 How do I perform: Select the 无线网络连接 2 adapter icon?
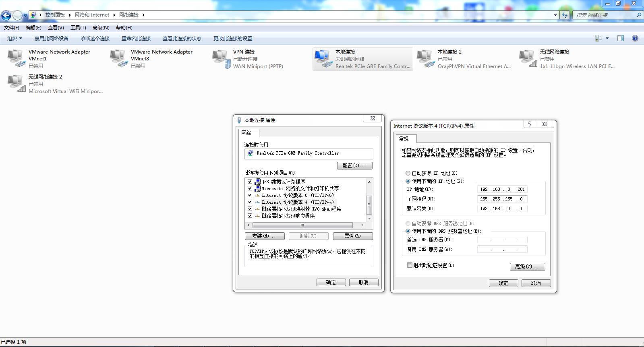(x=16, y=83)
